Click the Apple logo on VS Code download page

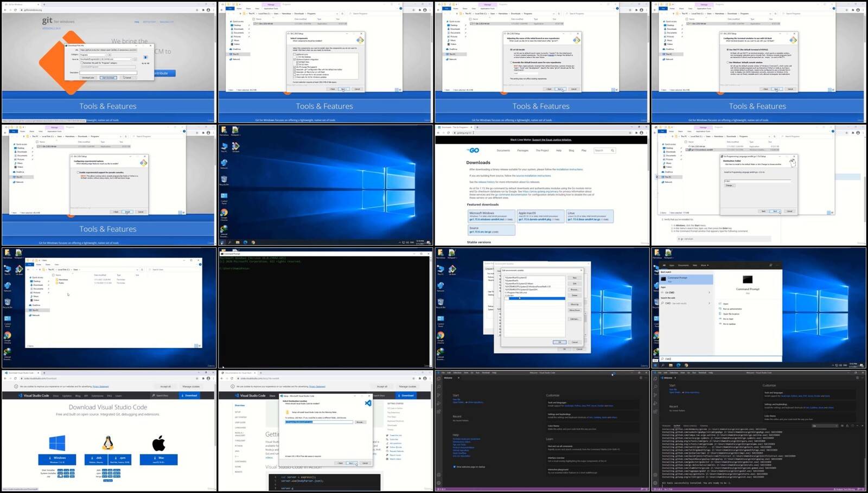(158, 443)
